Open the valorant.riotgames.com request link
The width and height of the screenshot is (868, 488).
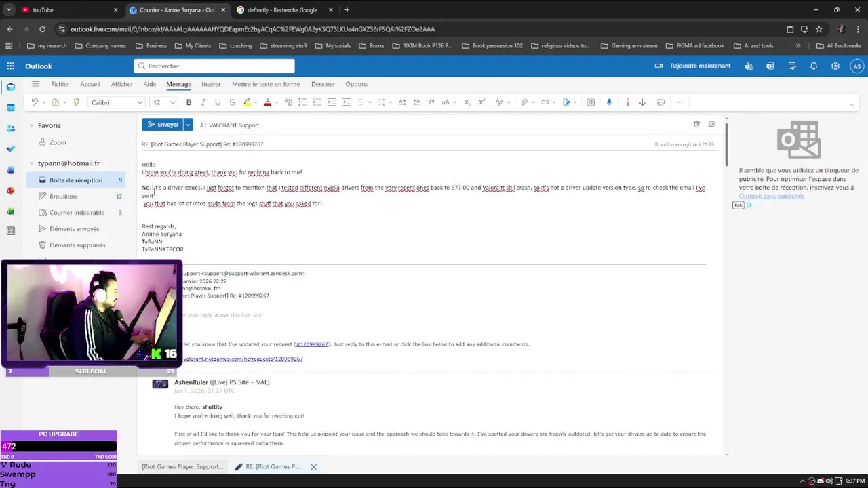243,359
